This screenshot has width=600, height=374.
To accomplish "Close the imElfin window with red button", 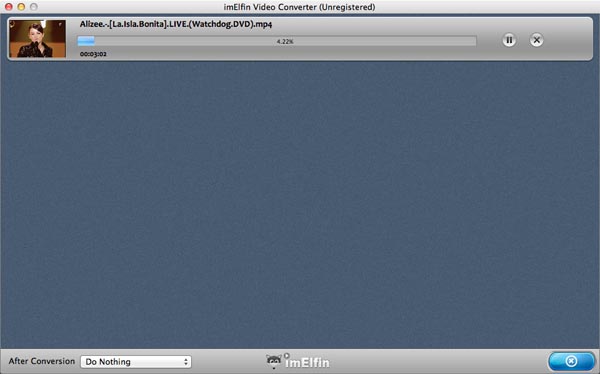I will (8, 7).
